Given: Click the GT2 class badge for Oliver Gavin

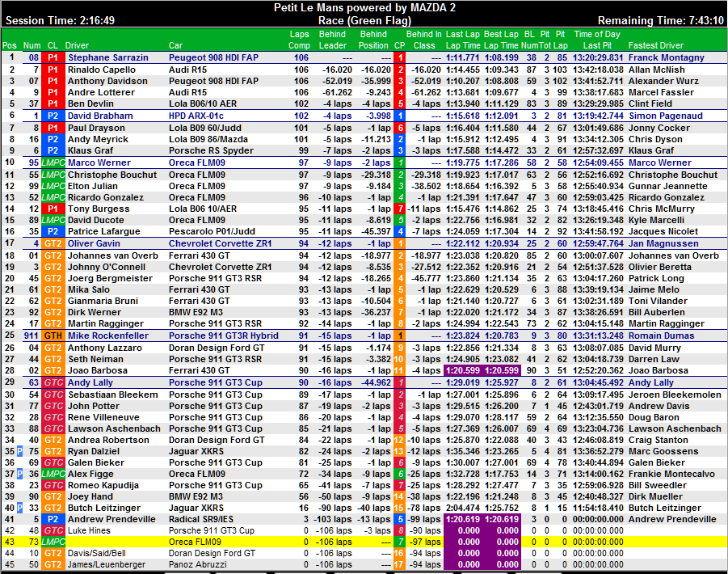Looking at the screenshot, I should click(x=53, y=243).
